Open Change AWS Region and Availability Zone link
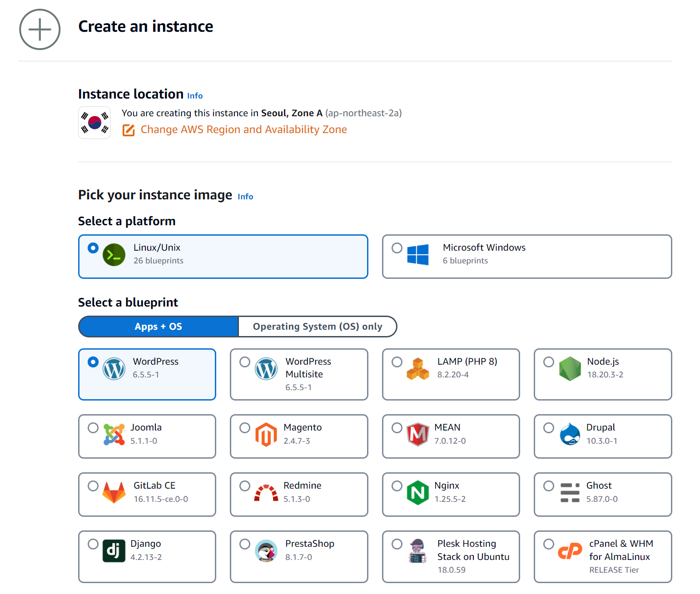Screen dimensions: 700x594 [x=244, y=130]
